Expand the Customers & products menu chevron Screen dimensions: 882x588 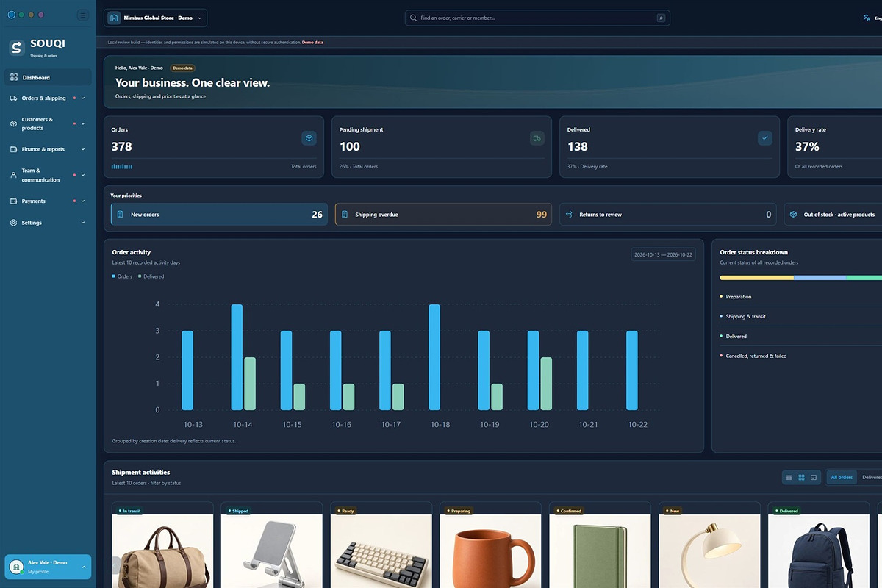click(x=83, y=123)
